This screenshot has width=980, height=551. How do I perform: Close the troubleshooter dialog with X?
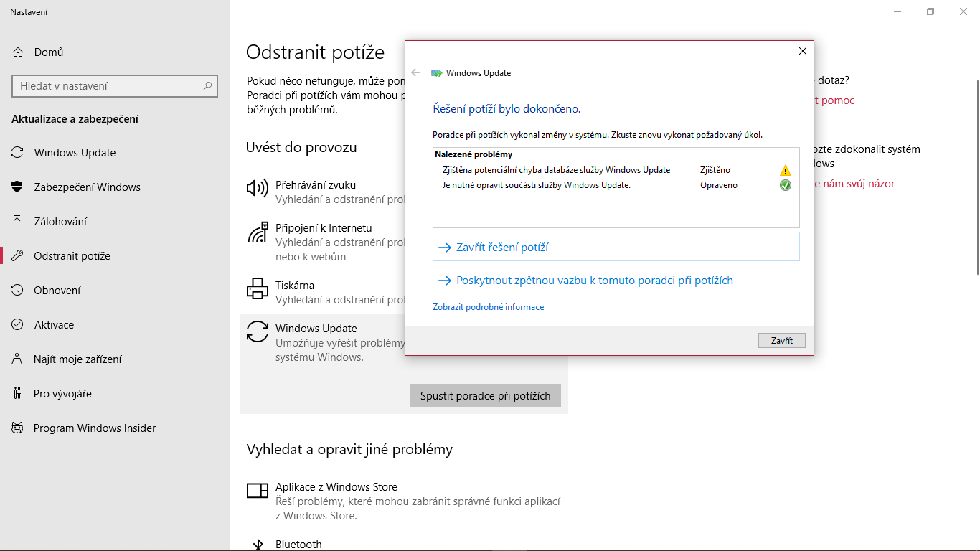(x=803, y=51)
